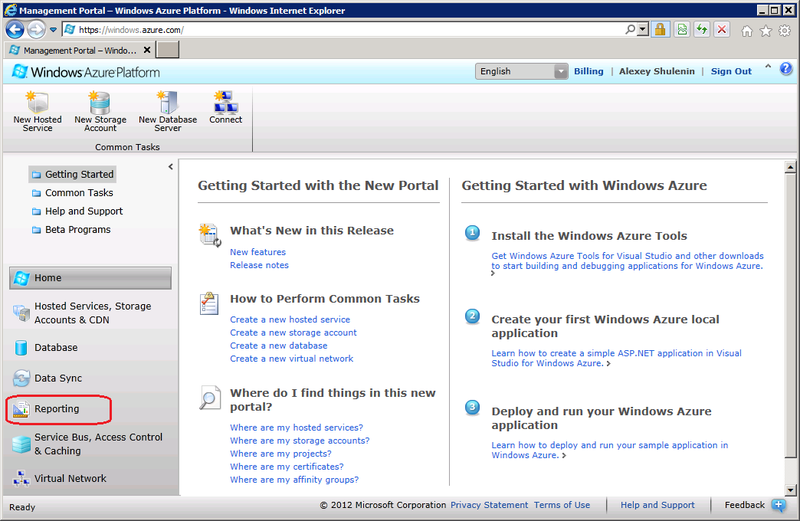Screen dimensions: 800x521
Task: Go back with the browser Back arrow
Action: click(x=15, y=30)
